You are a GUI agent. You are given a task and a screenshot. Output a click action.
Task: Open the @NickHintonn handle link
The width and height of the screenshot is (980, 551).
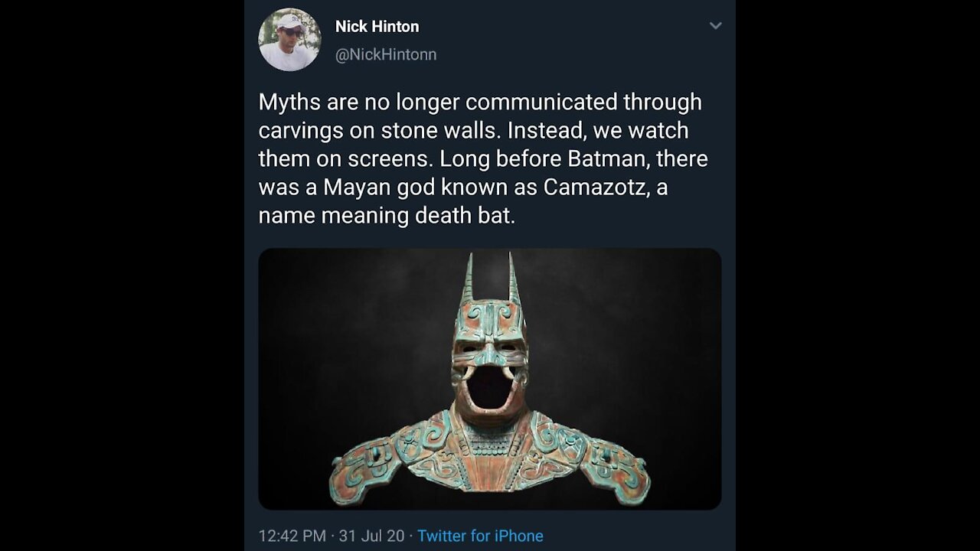point(386,54)
